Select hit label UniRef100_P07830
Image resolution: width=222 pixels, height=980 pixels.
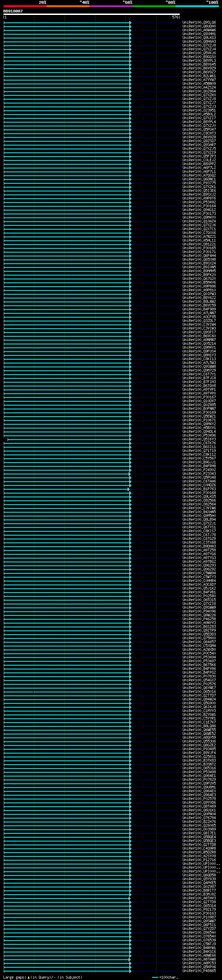tap(199, 677)
